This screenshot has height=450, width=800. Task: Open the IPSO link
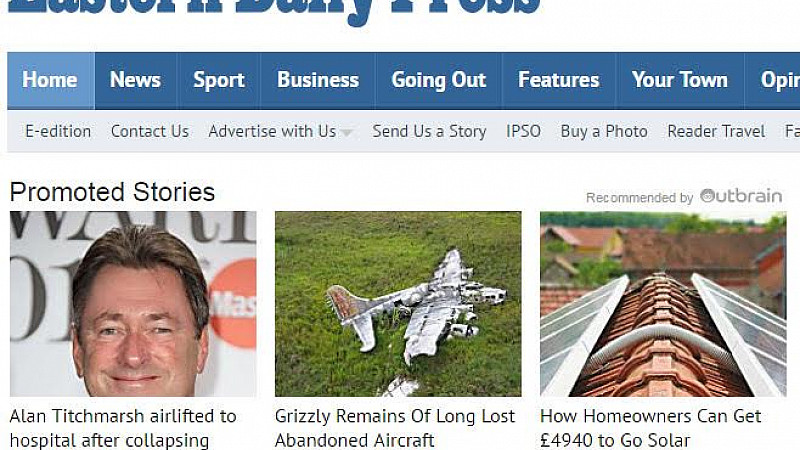coord(523,132)
